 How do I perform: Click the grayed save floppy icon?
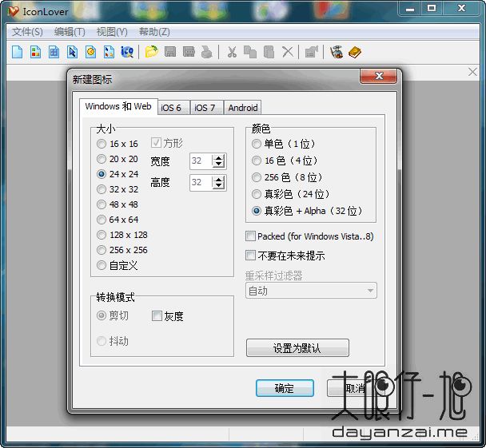[169, 52]
